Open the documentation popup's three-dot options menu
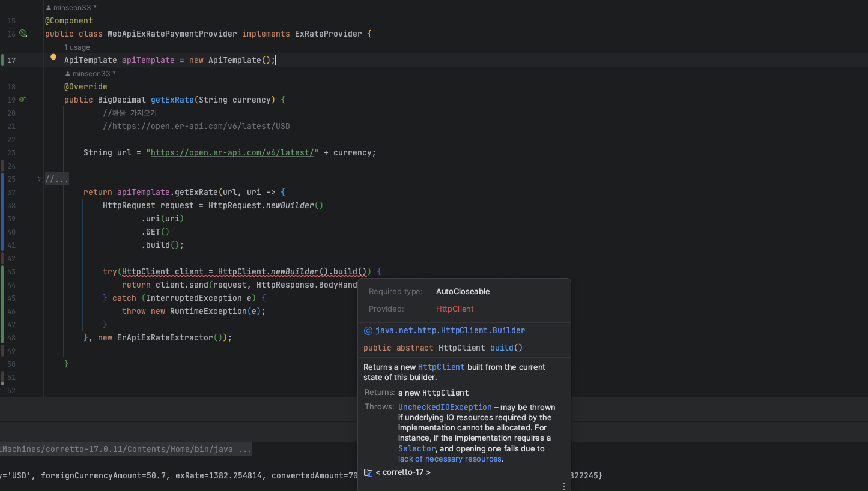Screen dimensions: 868x491 coord(563,486)
